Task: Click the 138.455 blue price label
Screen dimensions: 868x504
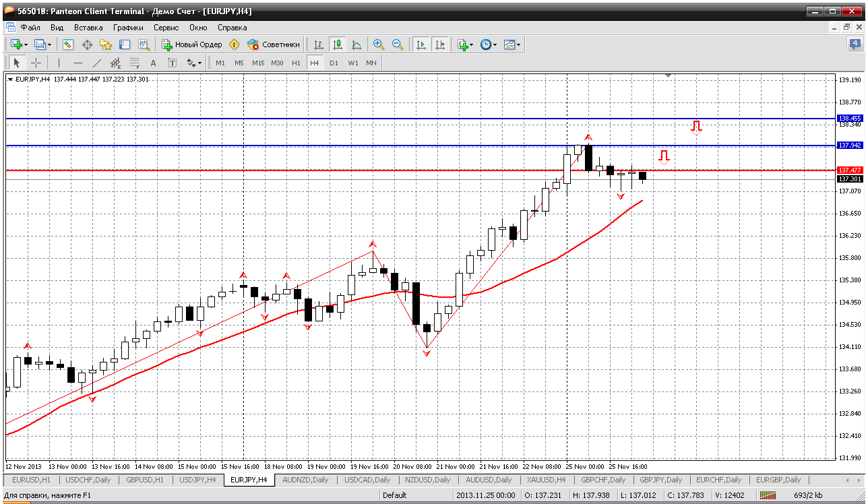Action: point(850,118)
